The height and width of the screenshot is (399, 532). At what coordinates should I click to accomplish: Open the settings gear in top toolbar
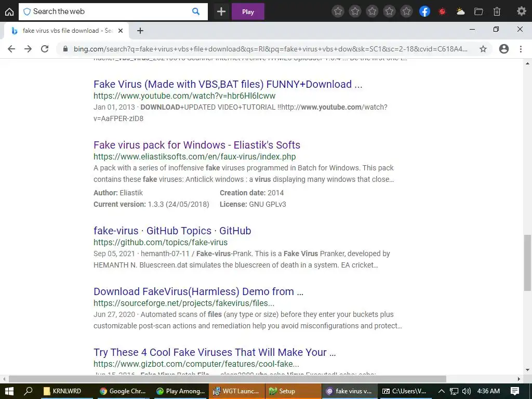coord(521,11)
